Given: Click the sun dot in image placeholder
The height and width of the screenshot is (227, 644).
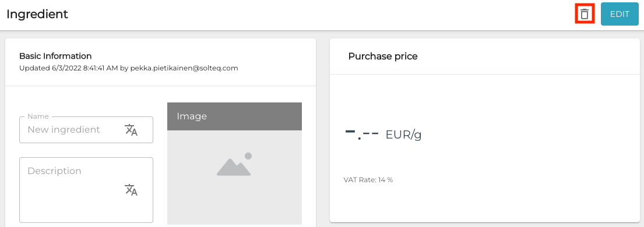Looking at the screenshot, I should click(248, 156).
